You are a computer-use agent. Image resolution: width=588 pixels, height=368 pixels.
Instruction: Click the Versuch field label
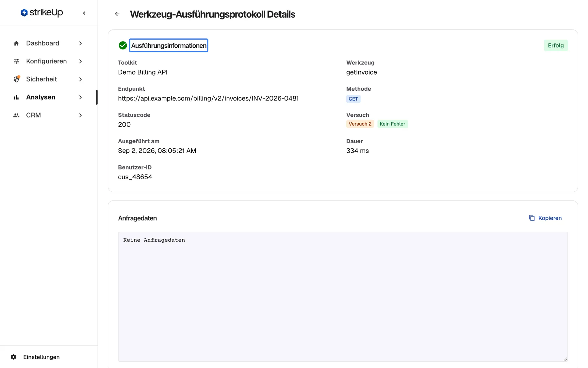tap(358, 115)
